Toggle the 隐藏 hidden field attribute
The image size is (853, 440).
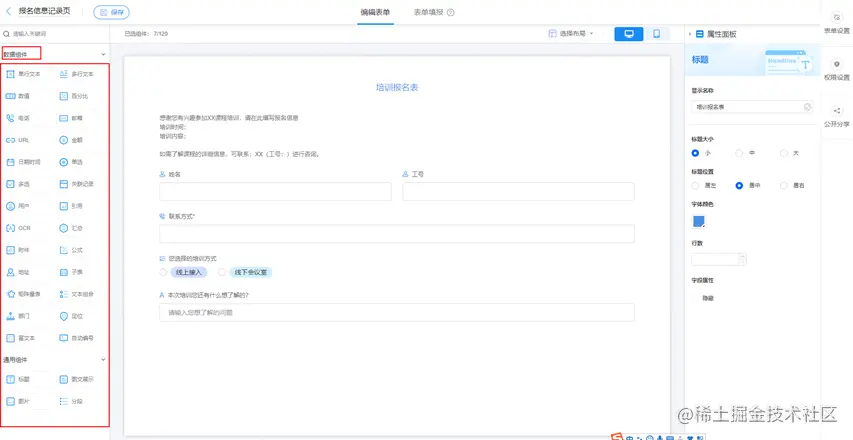708,298
